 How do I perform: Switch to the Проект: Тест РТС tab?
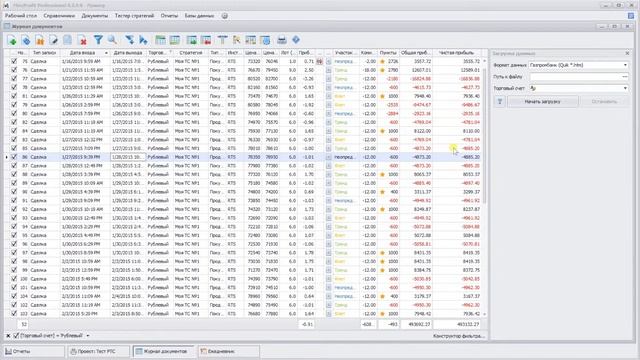click(99, 351)
